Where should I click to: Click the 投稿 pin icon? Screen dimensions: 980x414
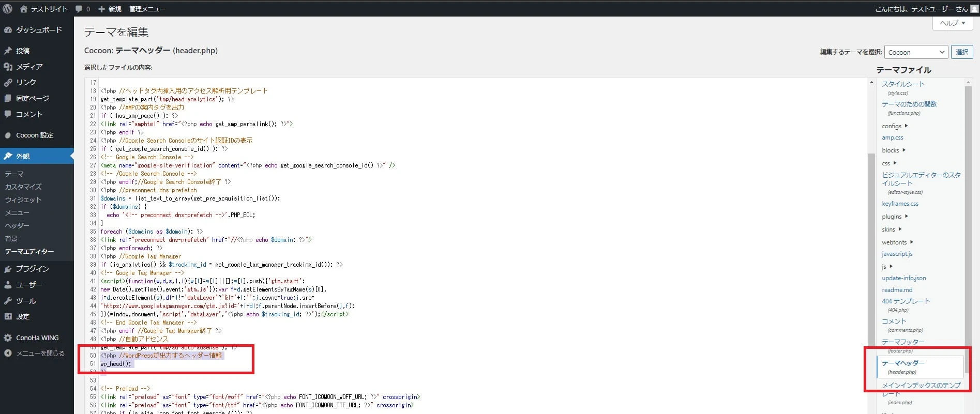point(8,51)
